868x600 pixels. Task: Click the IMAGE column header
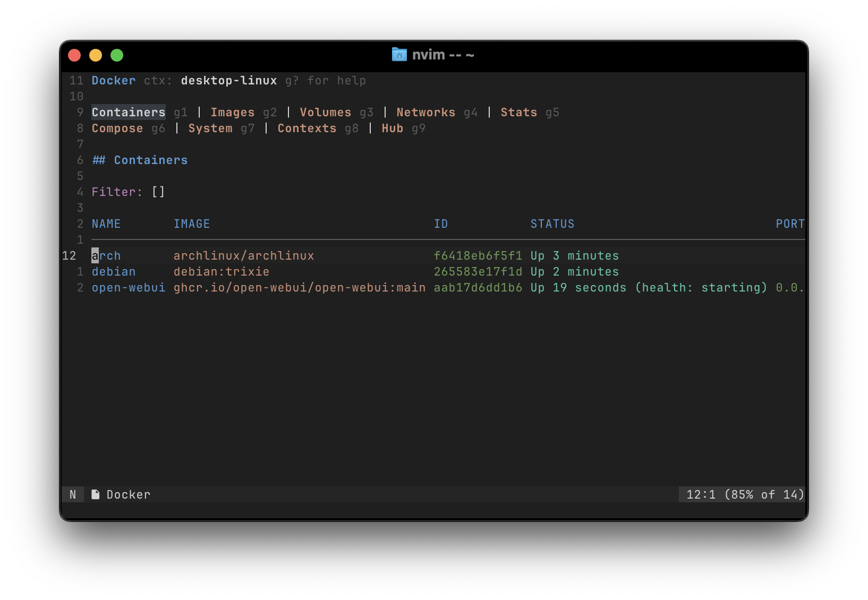[x=192, y=224]
